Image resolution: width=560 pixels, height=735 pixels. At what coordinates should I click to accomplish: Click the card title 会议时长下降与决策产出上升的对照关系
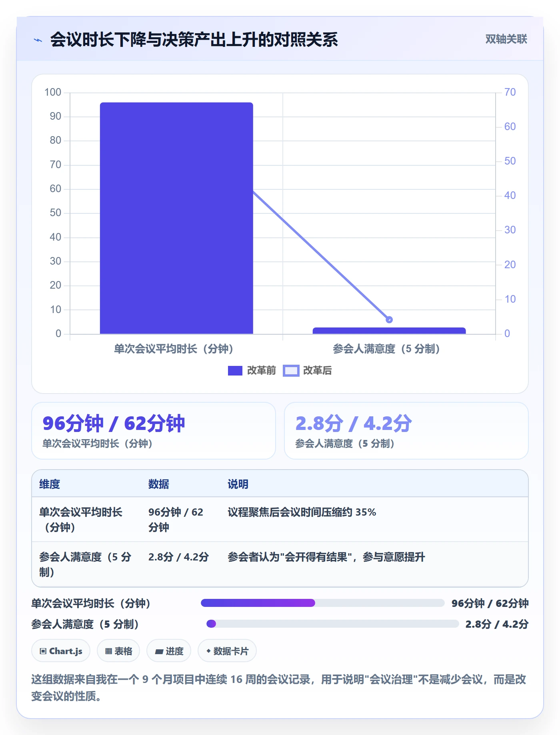[194, 40]
